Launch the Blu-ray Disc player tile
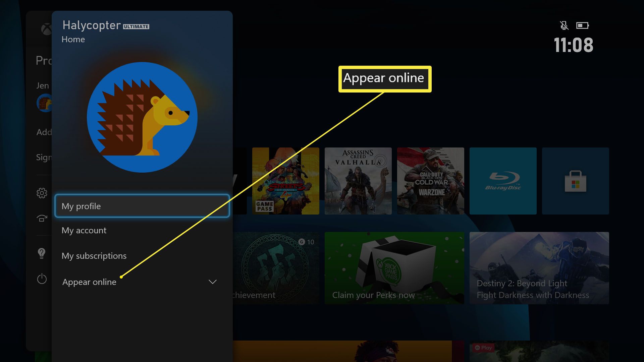Image resolution: width=644 pixels, height=362 pixels. tap(503, 181)
